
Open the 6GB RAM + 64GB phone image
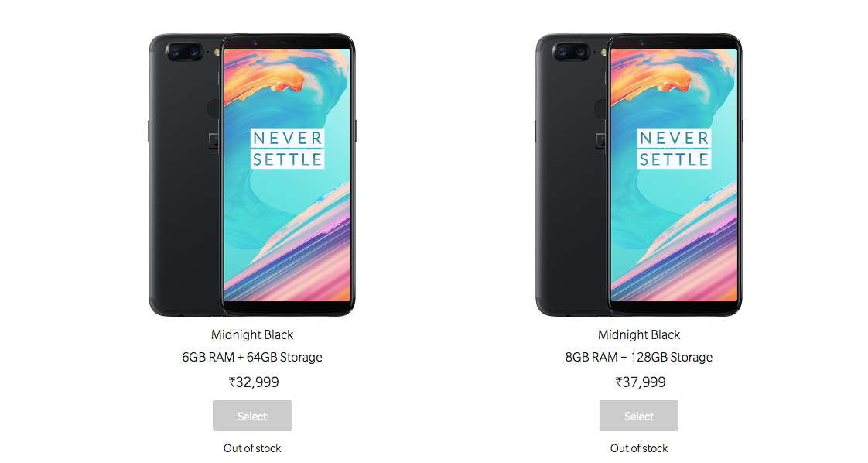coord(252,175)
